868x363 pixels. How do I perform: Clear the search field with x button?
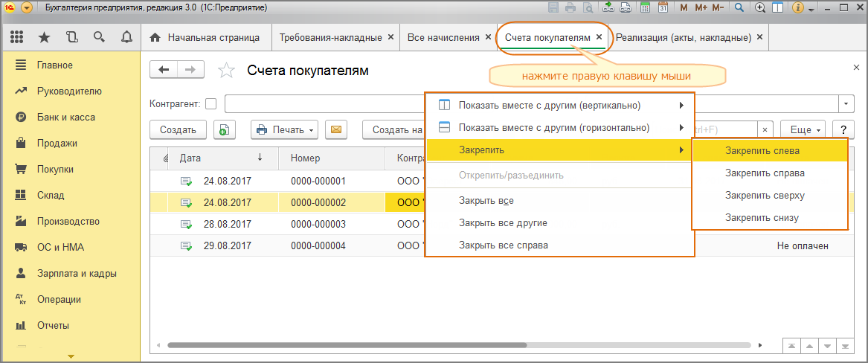tap(765, 130)
